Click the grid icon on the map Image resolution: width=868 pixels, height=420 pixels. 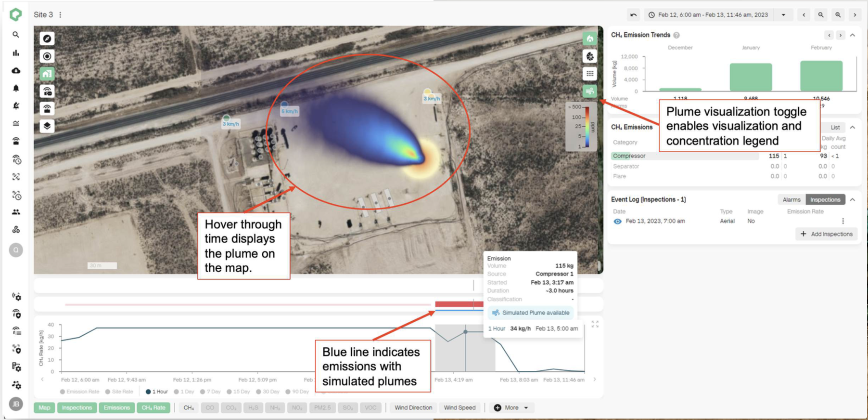click(590, 74)
